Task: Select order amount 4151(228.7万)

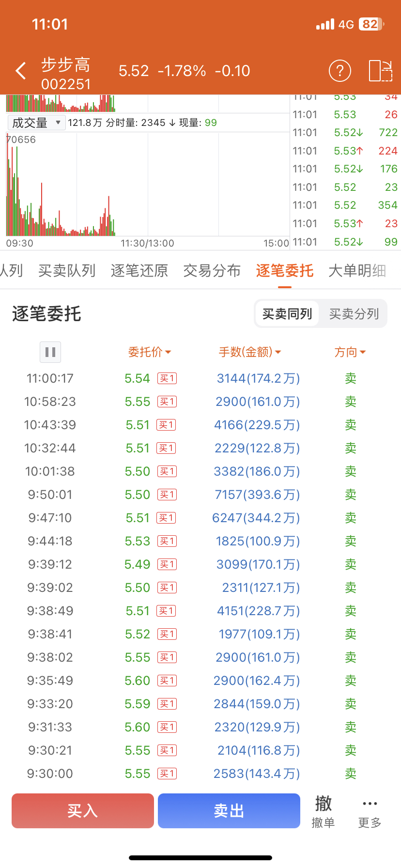Action: point(259,611)
